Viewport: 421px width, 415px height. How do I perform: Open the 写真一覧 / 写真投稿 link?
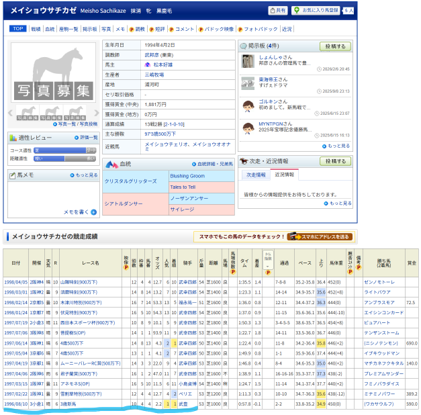pyautogui.click(x=75, y=124)
